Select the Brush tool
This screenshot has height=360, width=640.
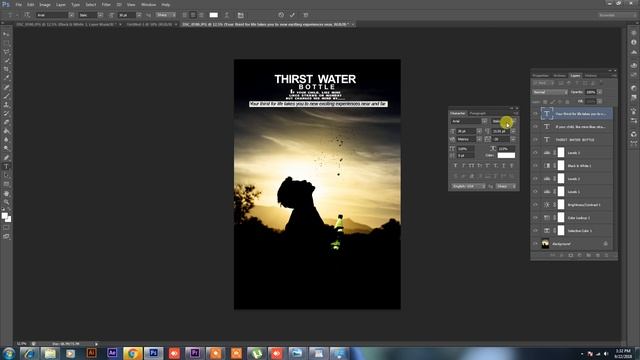click(6, 96)
